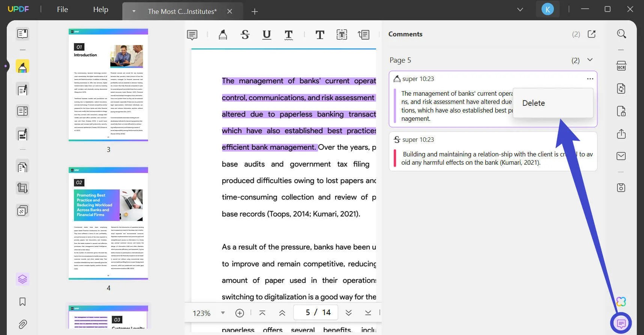Export comments with the export icon

click(592, 34)
